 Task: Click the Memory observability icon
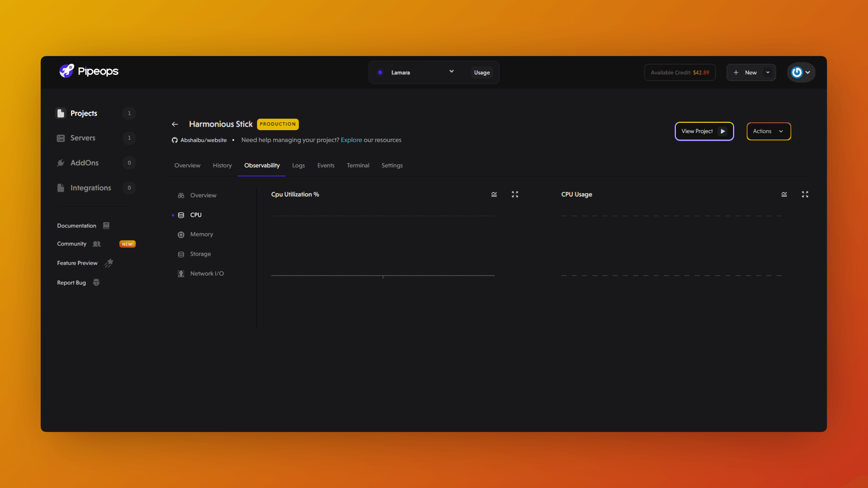pyautogui.click(x=181, y=234)
